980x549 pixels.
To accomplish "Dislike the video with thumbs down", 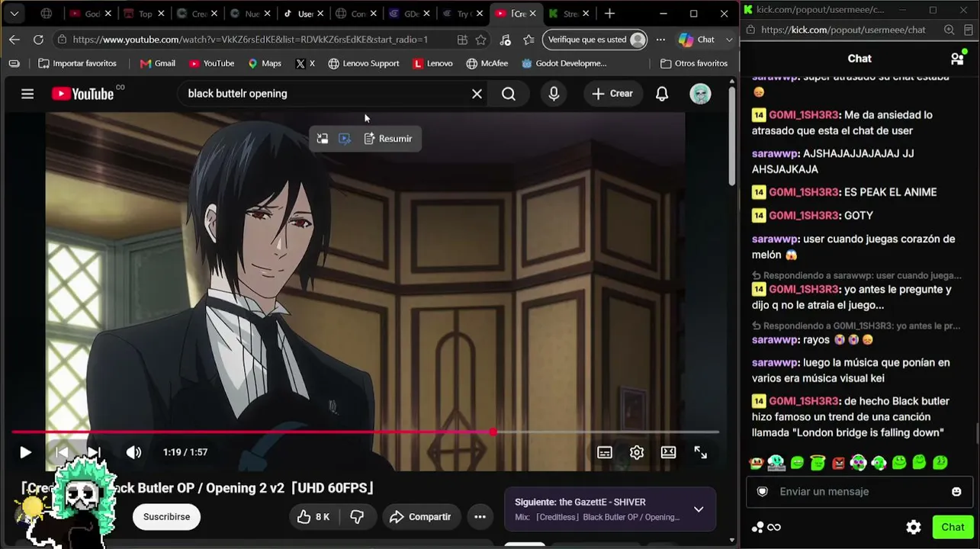I will click(x=357, y=517).
